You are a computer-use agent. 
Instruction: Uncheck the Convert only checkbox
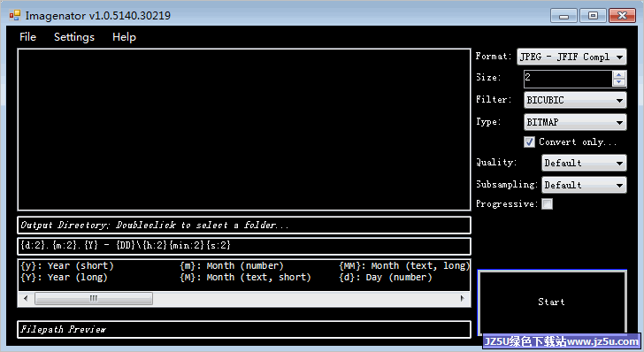point(529,142)
